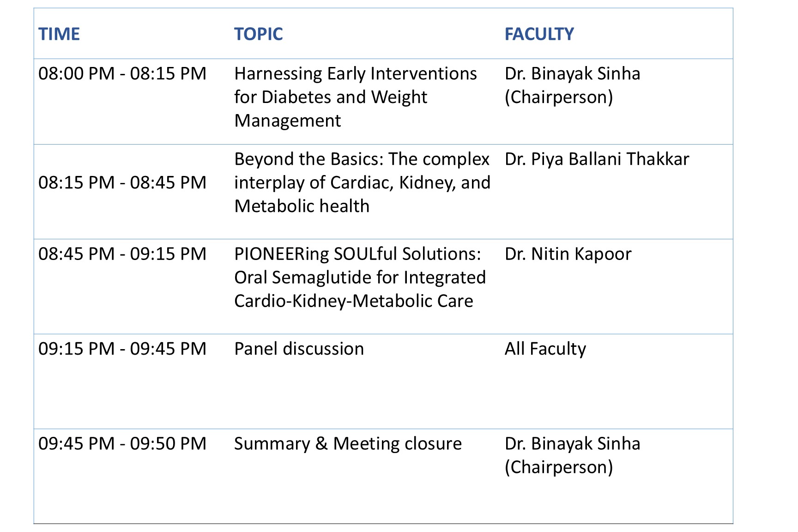The width and height of the screenshot is (798, 532).
Task: Select the 09:45 PM - 09:50 PM time cell
Action: pyautogui.click(x=122, y=443)
